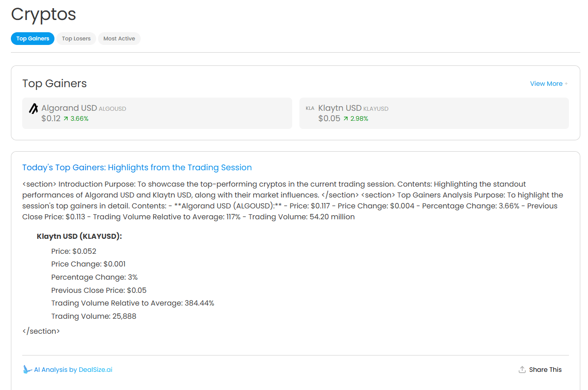Open Today's Top Gainers article headline
Screen dimensions: 588x390
pos(137,168)
